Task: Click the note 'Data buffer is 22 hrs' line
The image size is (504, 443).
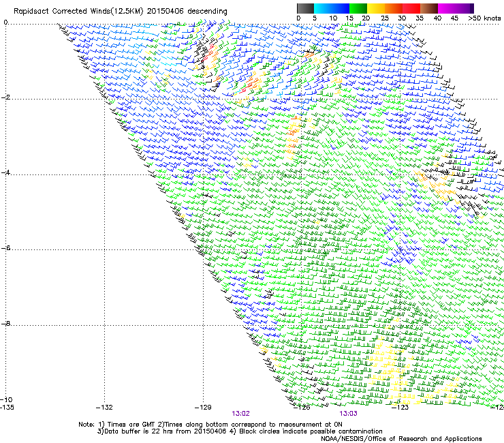Action: coord(240,431)
